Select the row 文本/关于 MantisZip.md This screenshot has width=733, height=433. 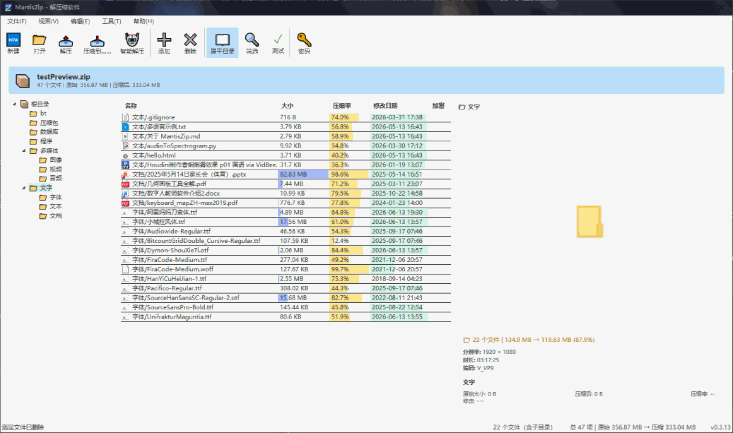(x=286, y=137)
